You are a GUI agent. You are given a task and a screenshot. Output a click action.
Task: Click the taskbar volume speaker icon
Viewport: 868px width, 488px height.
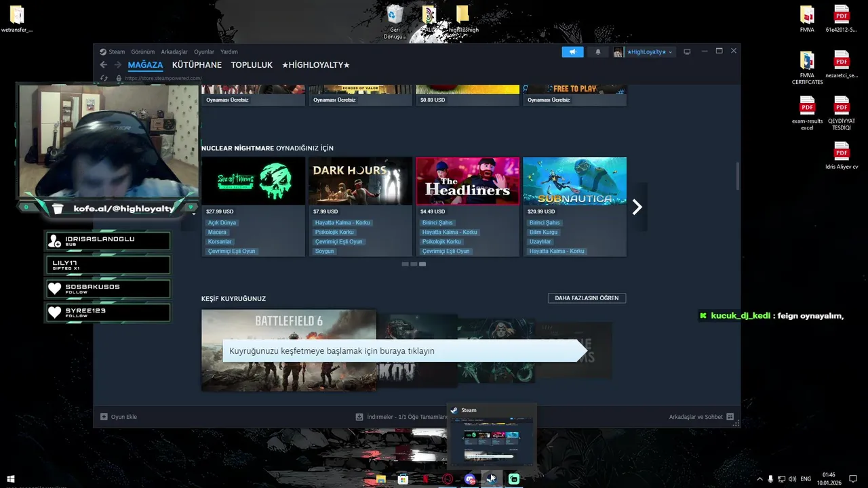coord(793,479)
